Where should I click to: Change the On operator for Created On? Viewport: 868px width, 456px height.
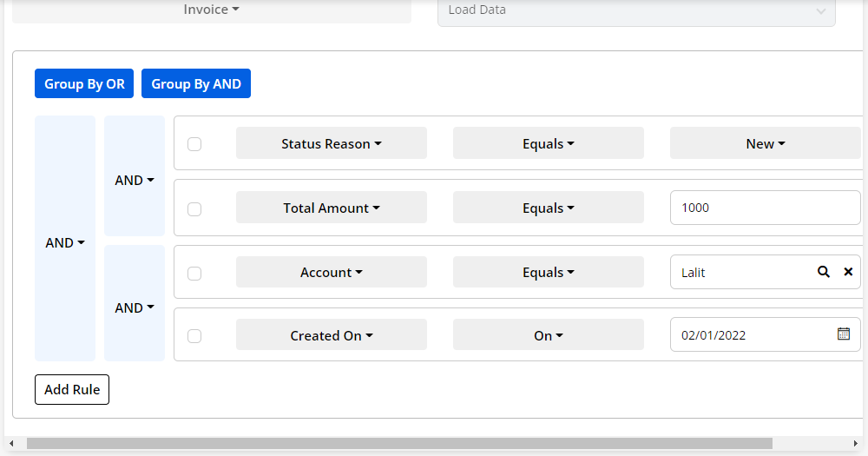click(548, 335)
